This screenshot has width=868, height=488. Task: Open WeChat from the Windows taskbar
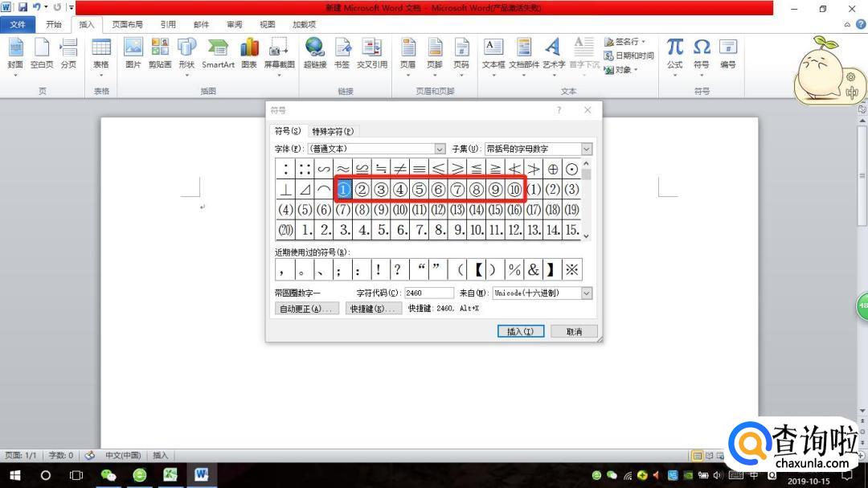[108, 475]
